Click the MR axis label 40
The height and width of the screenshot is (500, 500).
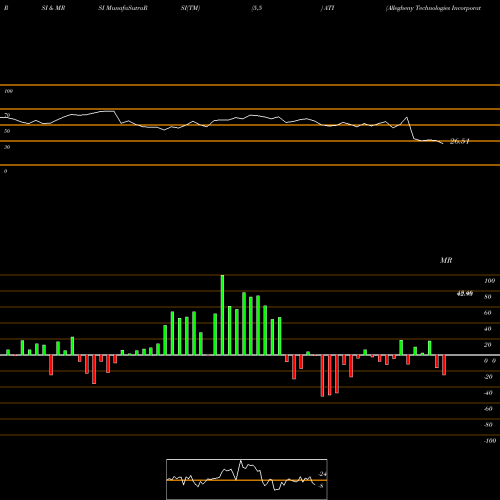pyautogui.click(x=488, y=329)
